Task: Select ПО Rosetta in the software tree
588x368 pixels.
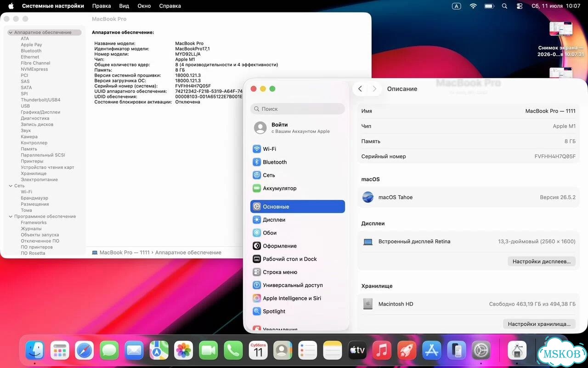Action: (x=33, y=253)
